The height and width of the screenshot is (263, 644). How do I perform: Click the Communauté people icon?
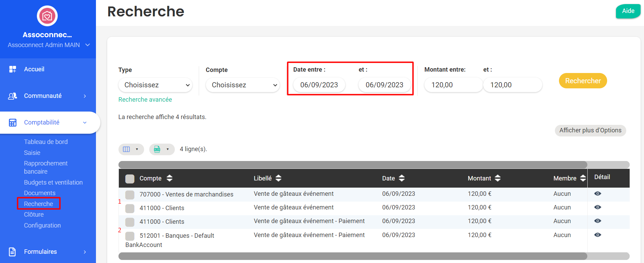click(x=13, y=96)
